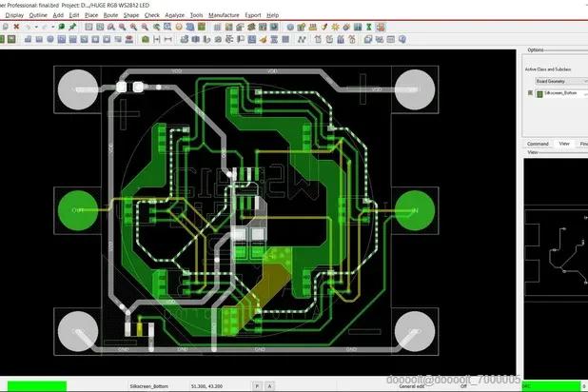The image size is (588, 392).
Task: Click the ruler measure icon
Action: click(313, 27)
